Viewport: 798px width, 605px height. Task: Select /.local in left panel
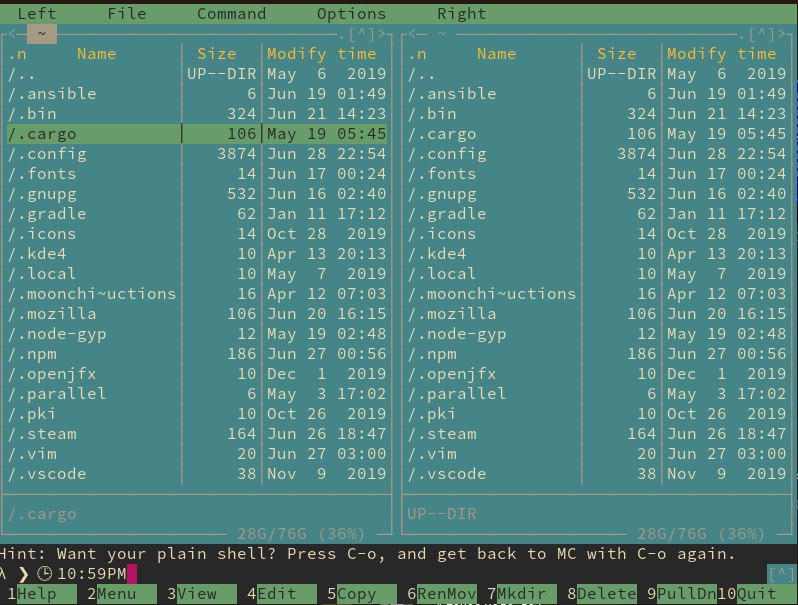[x=197, y=274]
